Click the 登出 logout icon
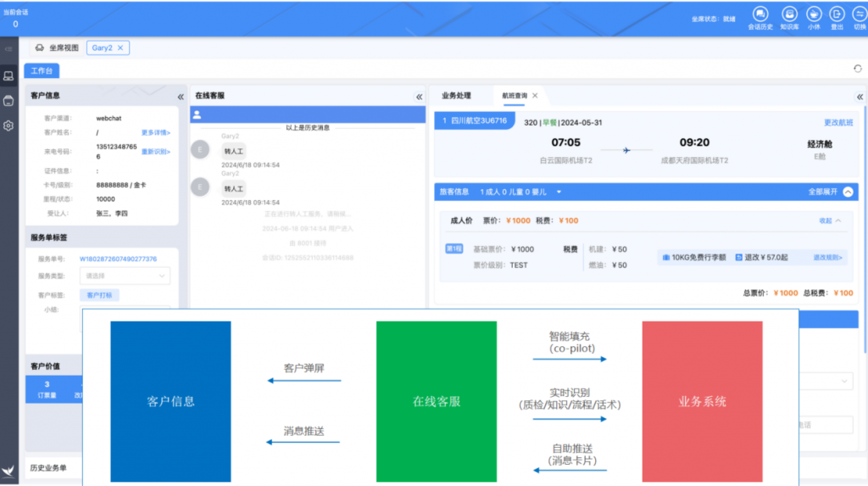 (837, 14)
